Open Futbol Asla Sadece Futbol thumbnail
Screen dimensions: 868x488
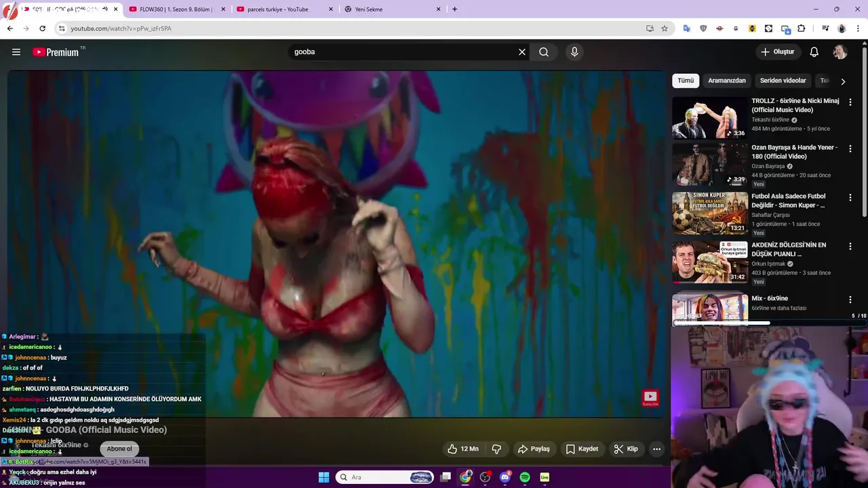(x=709, y=213)
